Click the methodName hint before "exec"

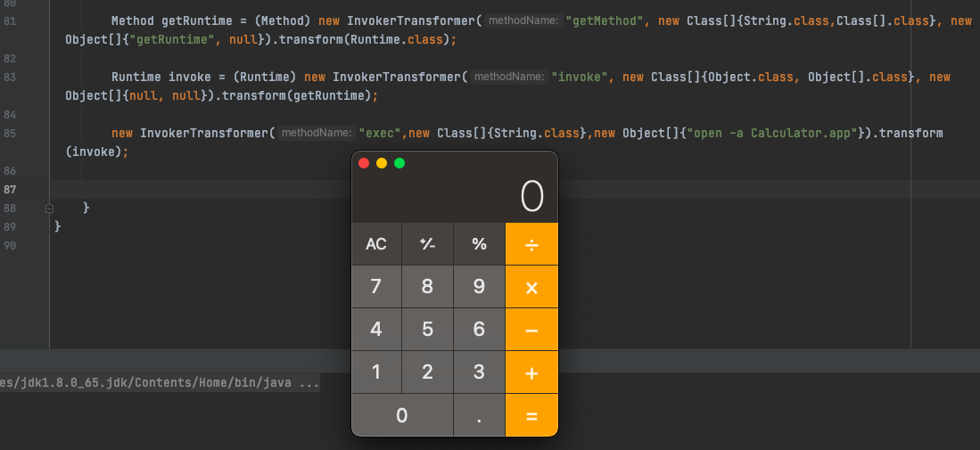coord(317,133)
